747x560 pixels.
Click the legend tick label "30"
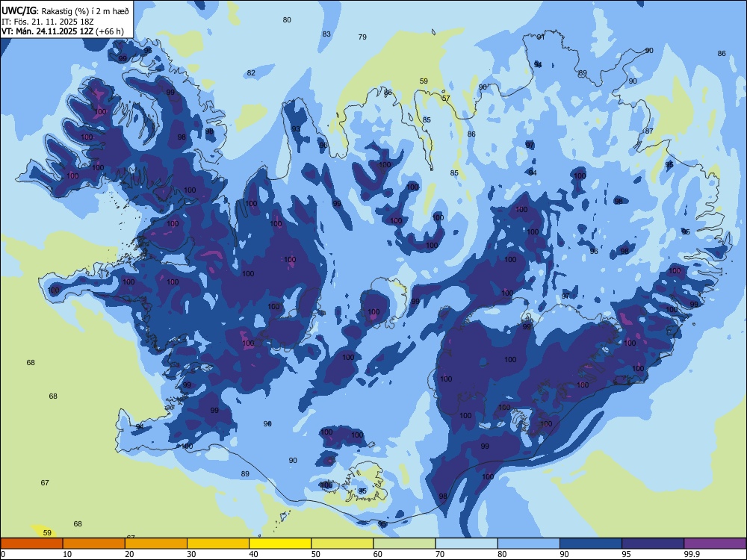click(x=191, y=554)
